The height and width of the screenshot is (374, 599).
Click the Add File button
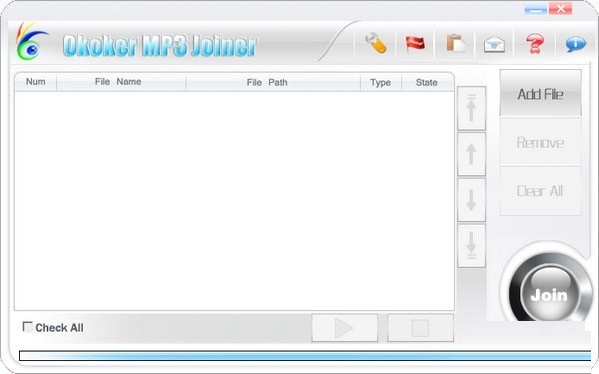tap(541, 93)
